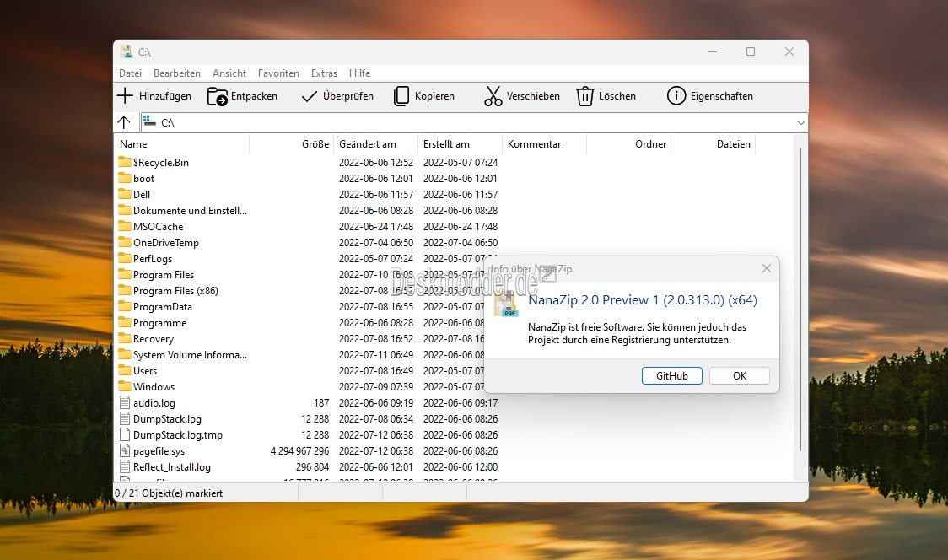Select the ProgramData folder icon

tap(125, 306)
